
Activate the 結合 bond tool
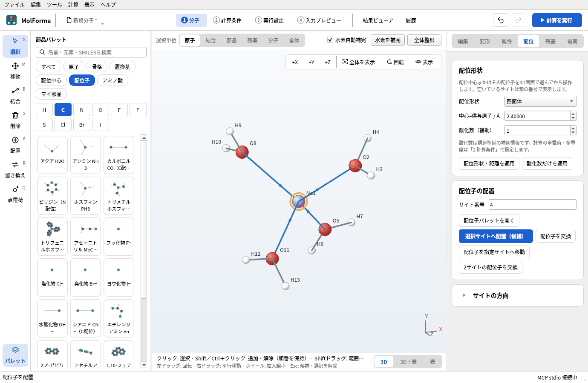pyautogui.click(x=15, y=95)
